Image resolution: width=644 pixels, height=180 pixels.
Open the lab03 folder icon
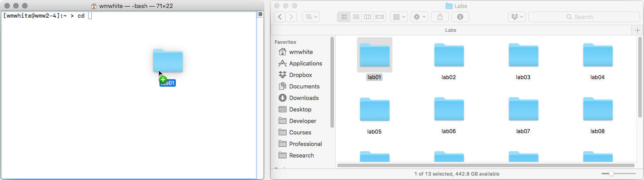click(523, 56)
